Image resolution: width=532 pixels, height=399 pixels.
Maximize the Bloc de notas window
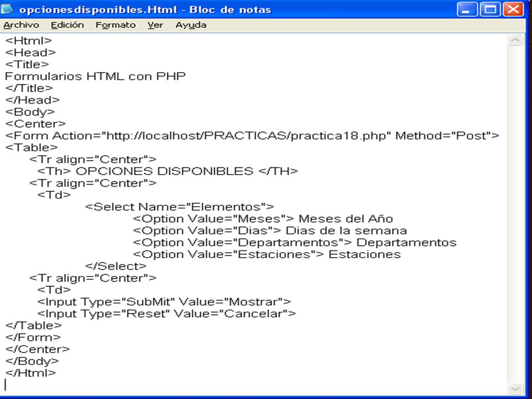click(x=490, y=9)
